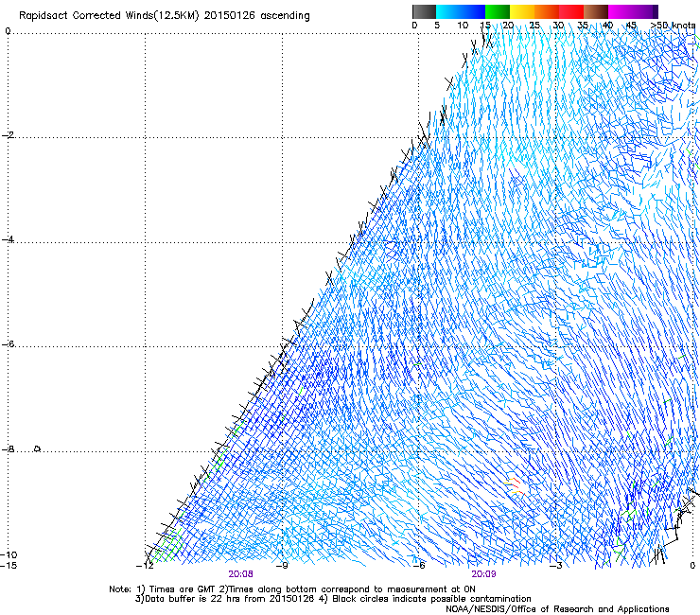Click legend label '40' under the color bar

[x=607, y=26]
